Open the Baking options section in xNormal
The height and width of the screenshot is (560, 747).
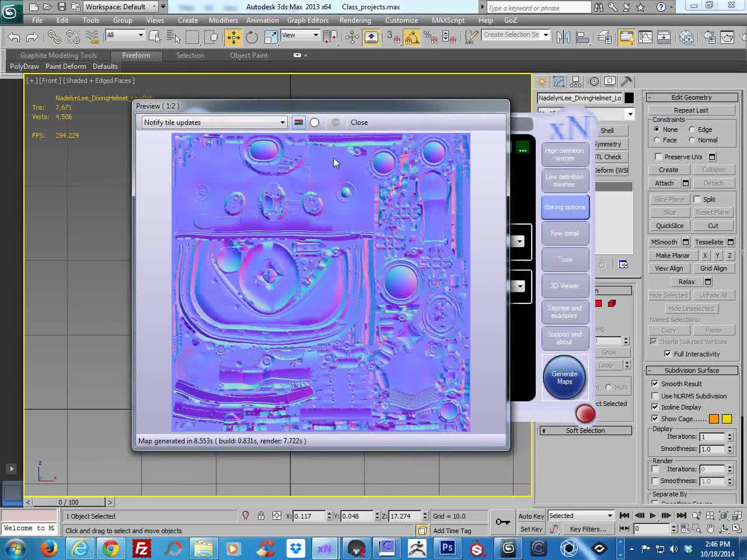pyautogui.click(x=565, y=207)
